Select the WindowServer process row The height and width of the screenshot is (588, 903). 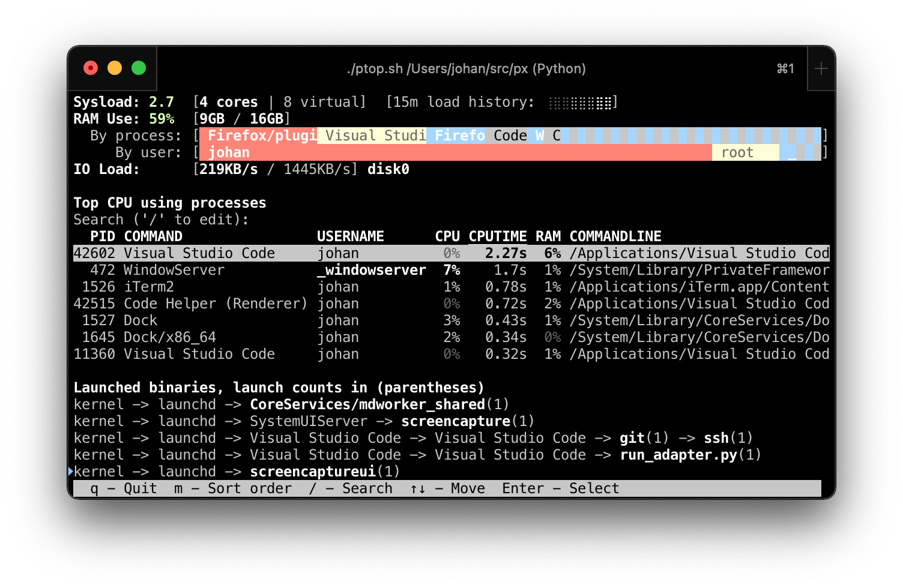451,270
